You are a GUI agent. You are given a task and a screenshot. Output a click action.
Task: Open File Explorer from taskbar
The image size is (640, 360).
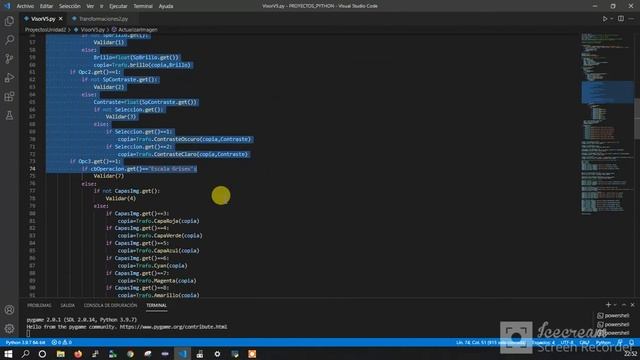coord(60,354)
